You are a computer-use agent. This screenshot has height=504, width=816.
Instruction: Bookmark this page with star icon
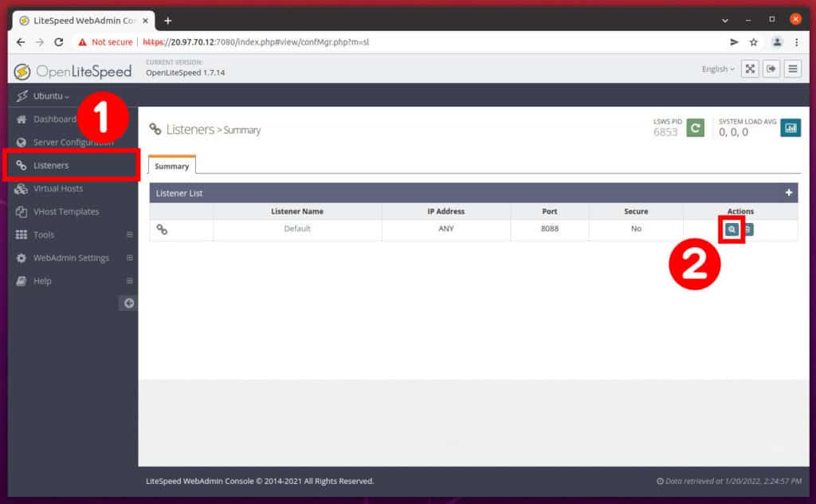[754, 42]
